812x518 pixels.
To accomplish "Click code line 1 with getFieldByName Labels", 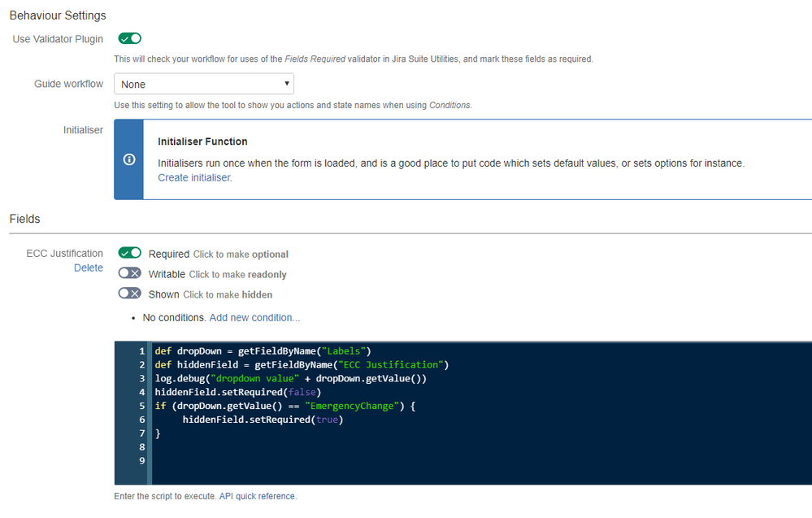I will click(263, 351).
